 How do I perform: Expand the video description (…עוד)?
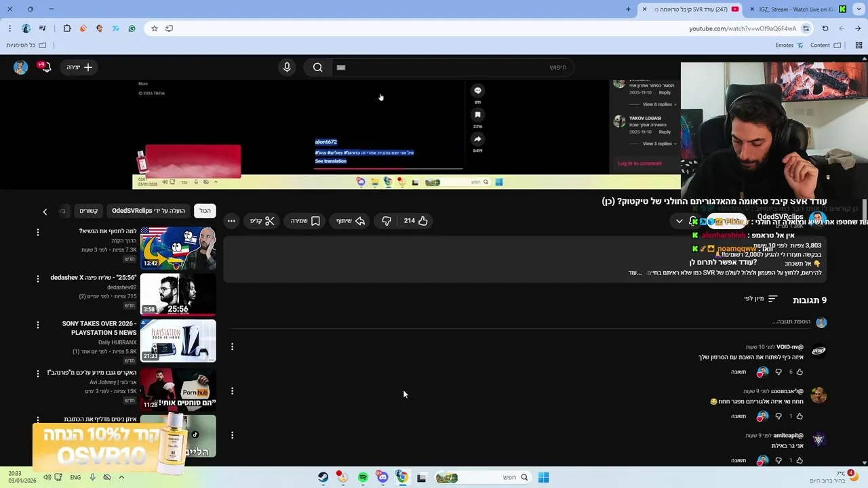(635, 272)
